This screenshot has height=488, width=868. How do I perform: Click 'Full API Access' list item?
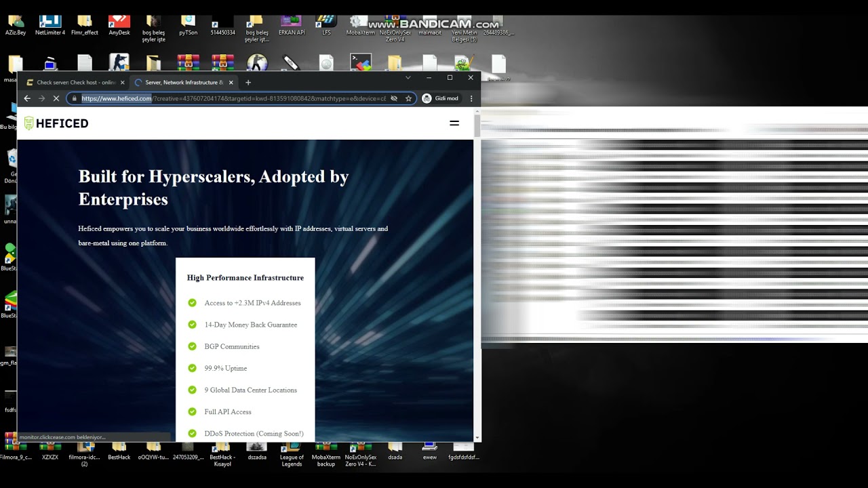[x=228, y=411]
